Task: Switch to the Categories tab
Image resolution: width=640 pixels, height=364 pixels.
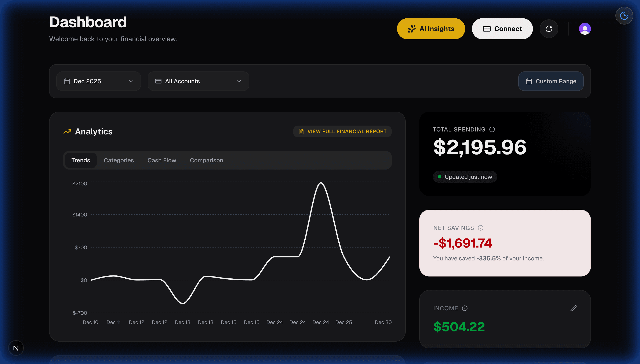Action: coord(119,160)
